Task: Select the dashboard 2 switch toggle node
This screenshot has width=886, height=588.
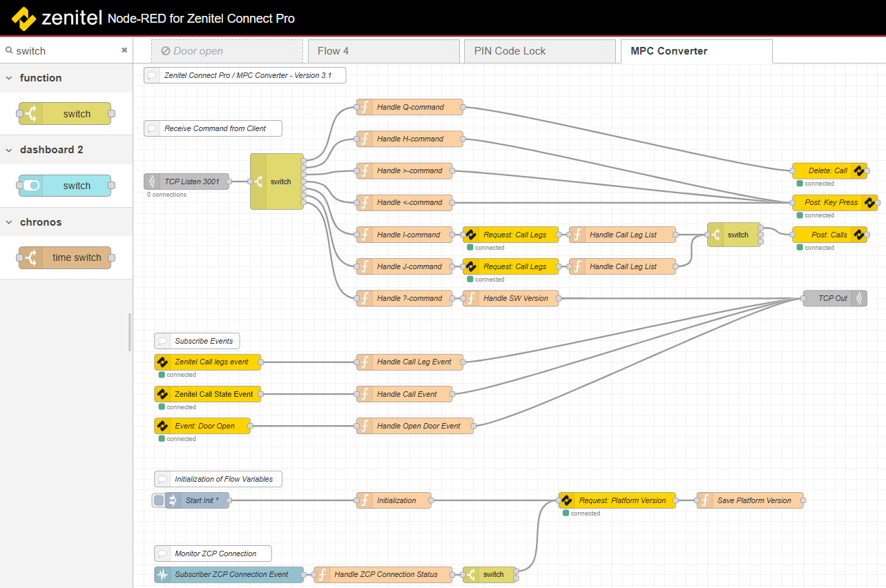Action: point(66,186)
